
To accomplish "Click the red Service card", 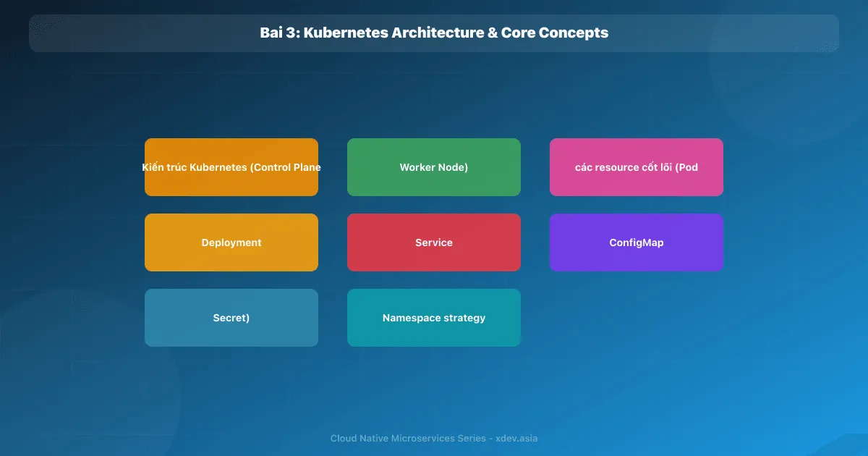I will tap(434, 242).
